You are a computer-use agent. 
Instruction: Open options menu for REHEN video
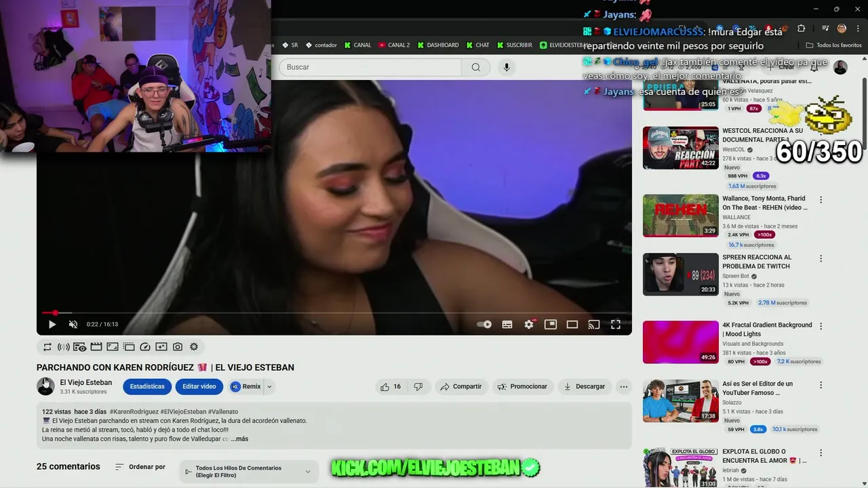821,200
